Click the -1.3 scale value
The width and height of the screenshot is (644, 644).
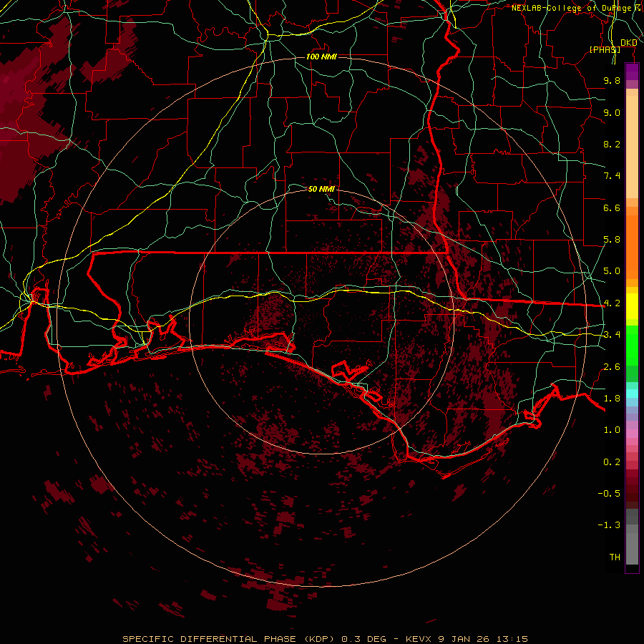609,525
